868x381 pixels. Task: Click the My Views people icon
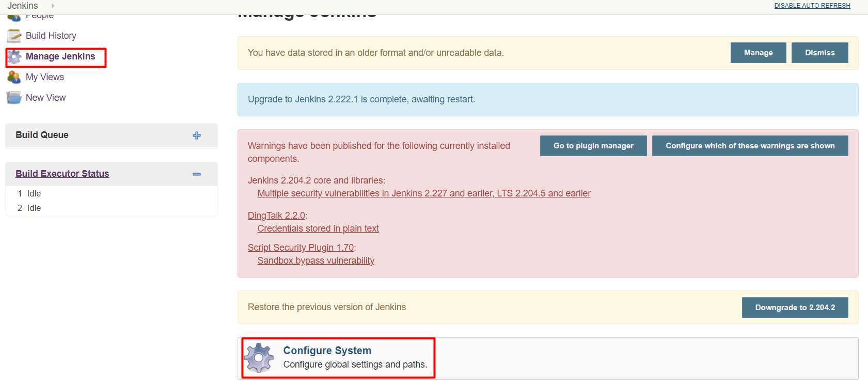14,77
